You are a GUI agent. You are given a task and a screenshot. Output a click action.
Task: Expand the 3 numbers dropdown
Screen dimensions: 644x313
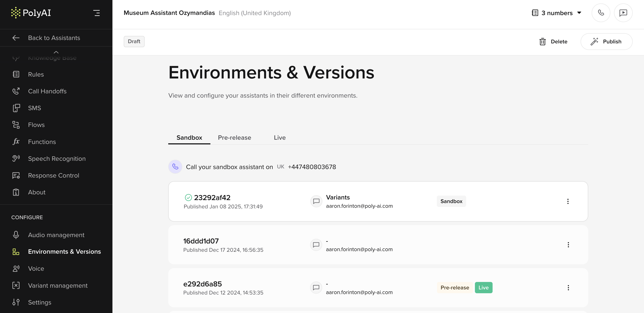[556, 13]
